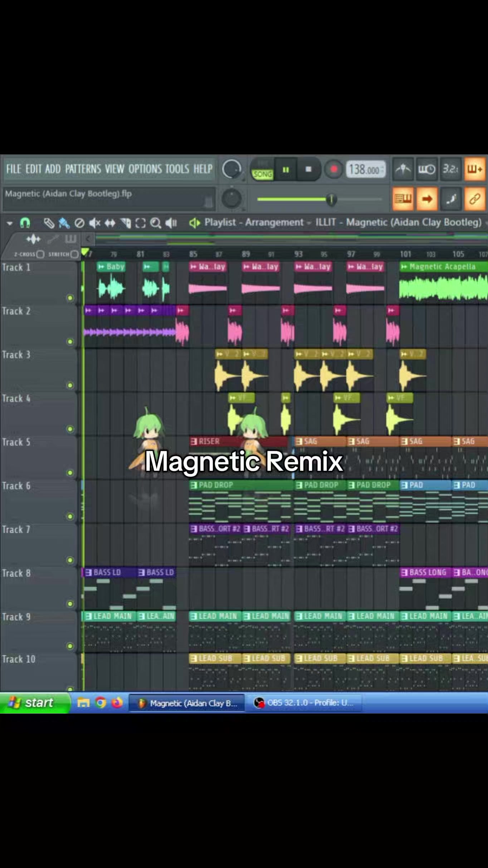
Task: Open the HELP menu
Action: point(203,169)
